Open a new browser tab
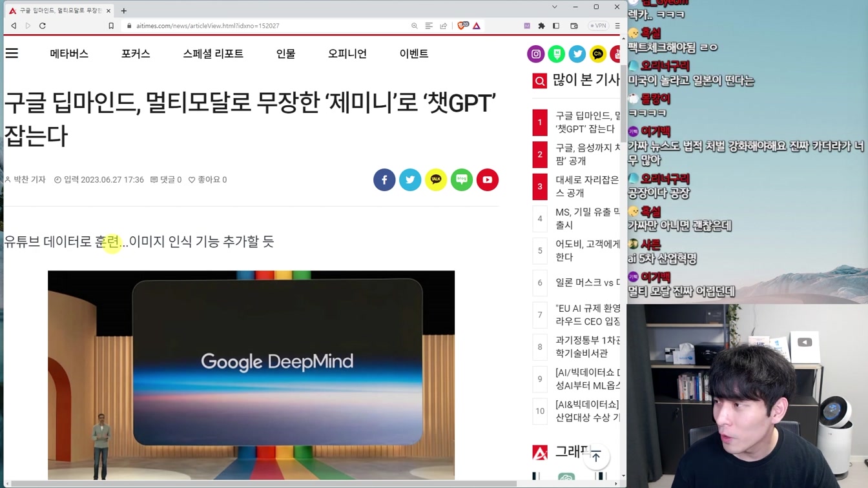The height and width of the screenshot is (488, 868). [x=124, y=10]
